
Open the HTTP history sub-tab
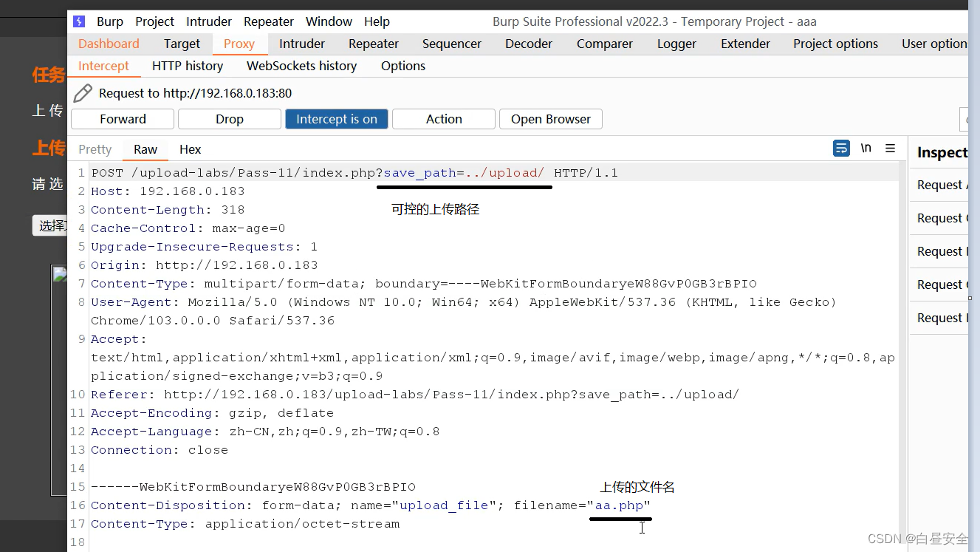pyautogui.click(x=188, y=66)
